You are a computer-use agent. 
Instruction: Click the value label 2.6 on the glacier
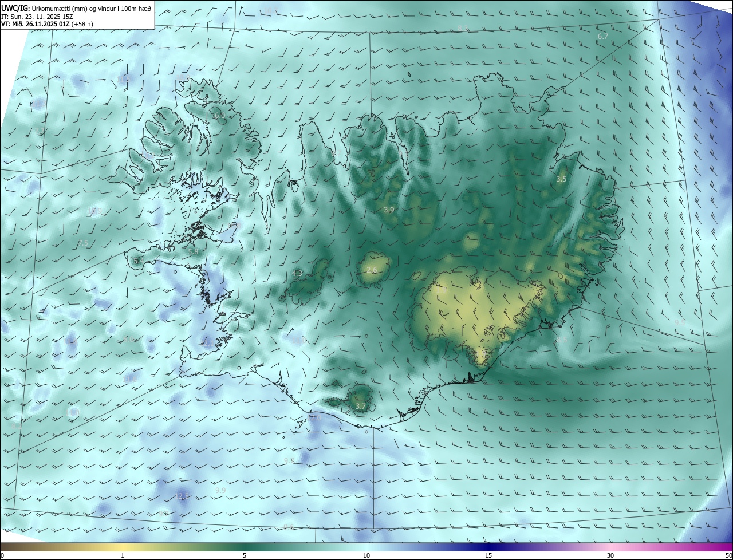click(372, 270)
